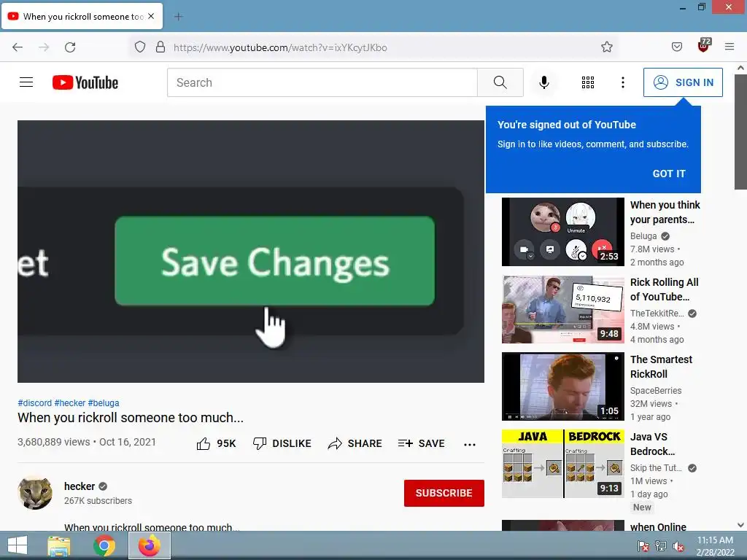Click the video player to pause
The image size is (747, 560).
point(251,251)
